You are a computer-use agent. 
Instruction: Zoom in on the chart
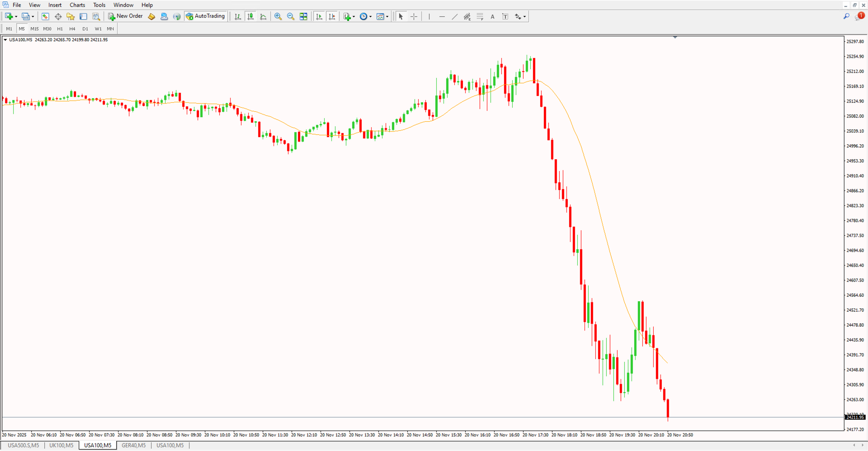[x=278, y=16]
